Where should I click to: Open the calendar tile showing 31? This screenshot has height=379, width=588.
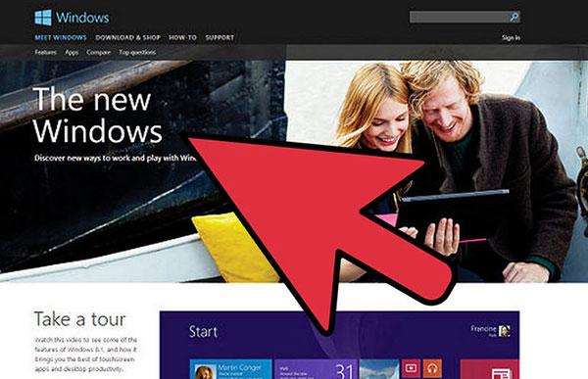point(316,369)
